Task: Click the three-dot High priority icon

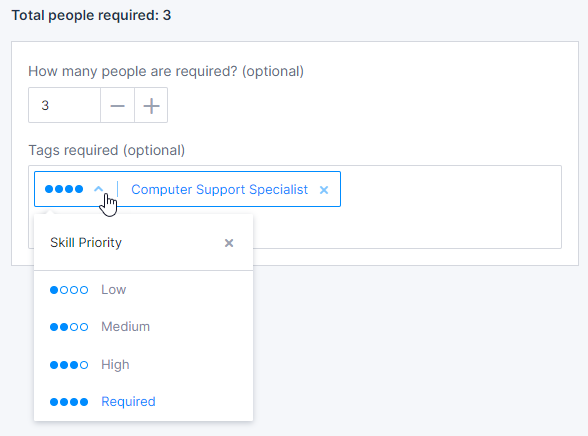Action: pyautogui.click(x=69, y=365)
